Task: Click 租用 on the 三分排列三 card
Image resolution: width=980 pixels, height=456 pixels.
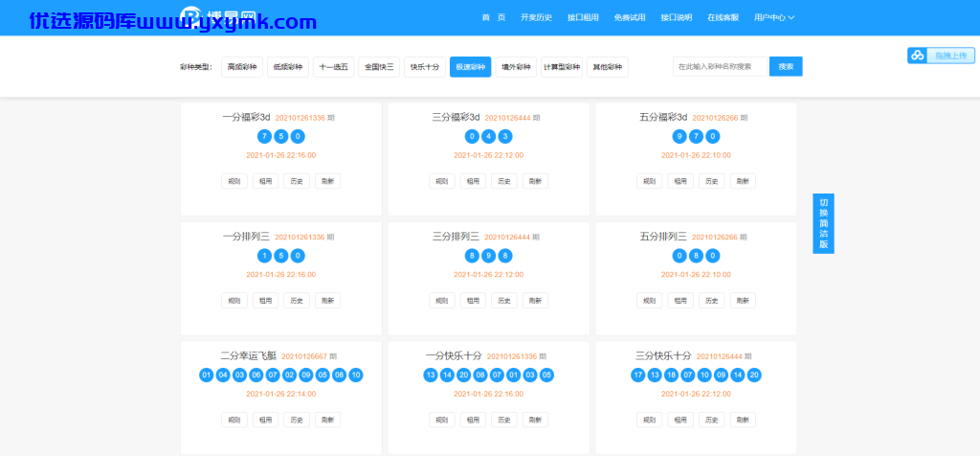Action: click(x=473, y=300)
